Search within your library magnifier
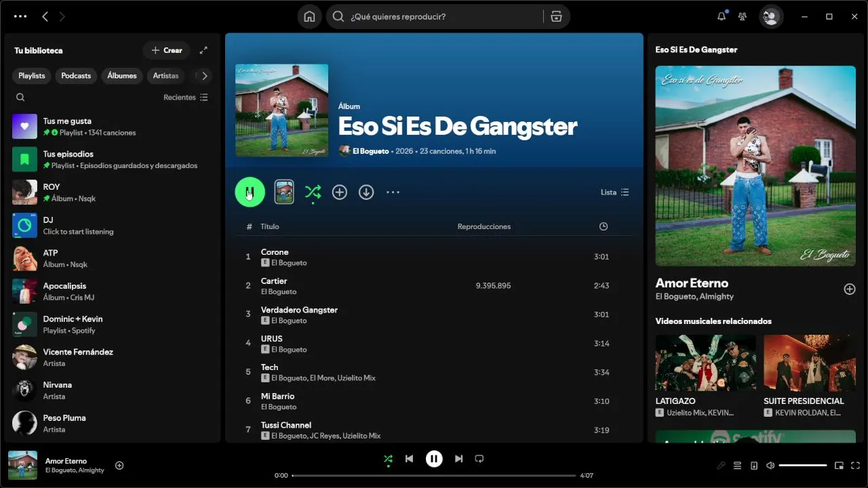The image size is (868, 488). pos(20,98)
